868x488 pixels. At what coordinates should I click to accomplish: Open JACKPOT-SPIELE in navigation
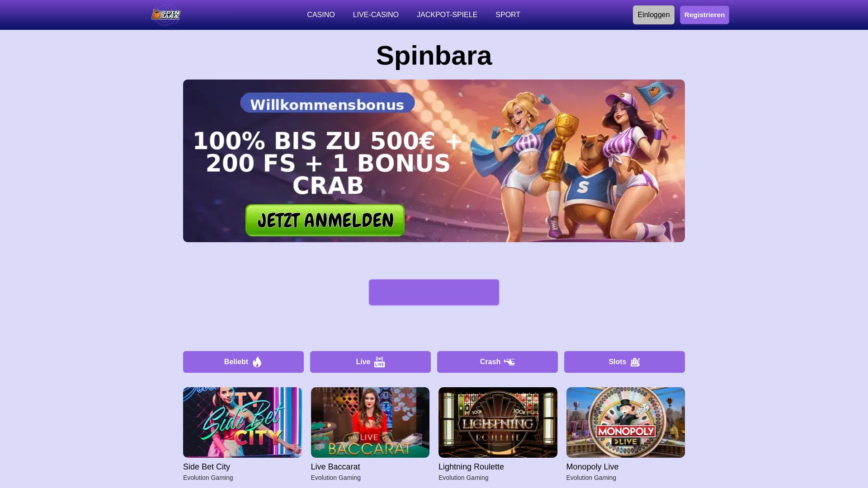pos(447,15)
